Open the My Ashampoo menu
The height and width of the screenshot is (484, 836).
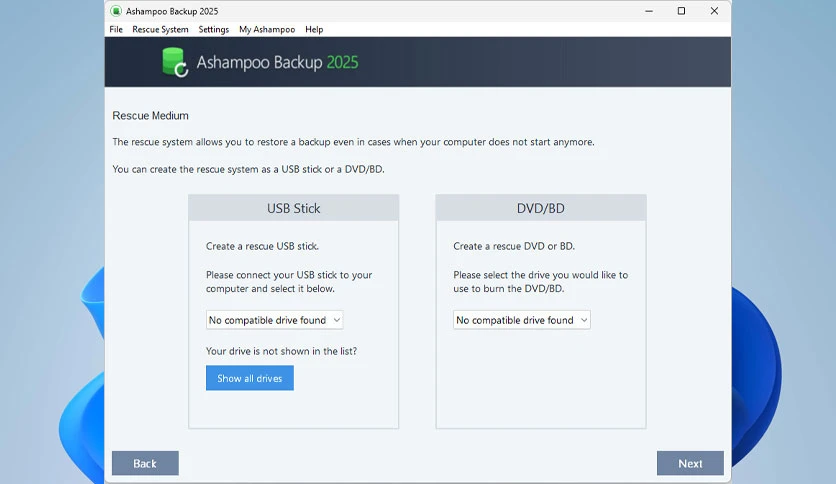(267, 29)
